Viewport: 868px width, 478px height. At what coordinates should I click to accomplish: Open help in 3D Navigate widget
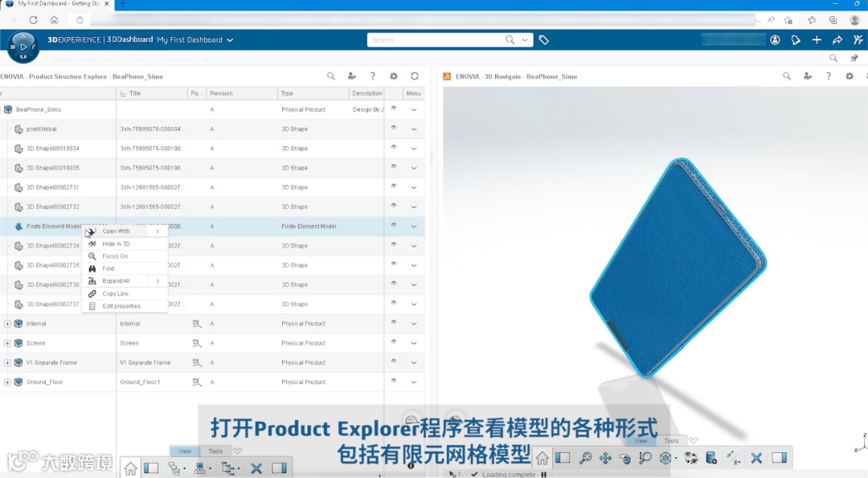coord(829,76)
